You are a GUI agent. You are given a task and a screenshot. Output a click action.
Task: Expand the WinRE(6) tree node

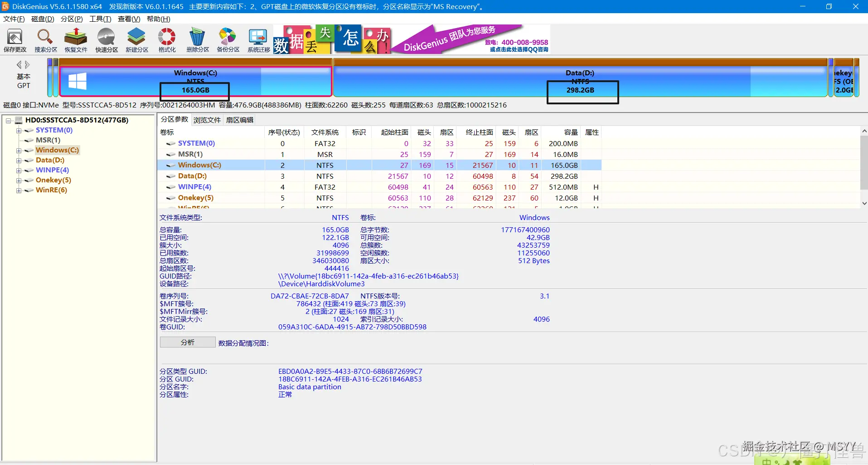[x=19, y=191]
